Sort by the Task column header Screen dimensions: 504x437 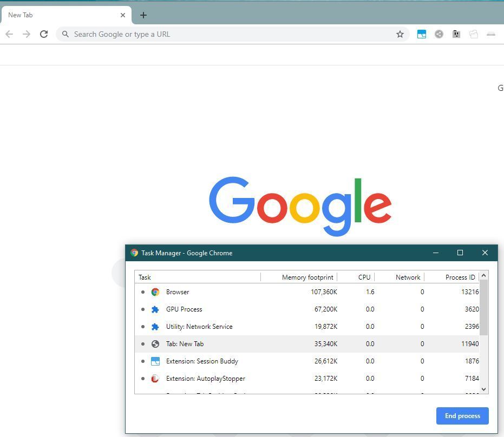click(198, 277)
